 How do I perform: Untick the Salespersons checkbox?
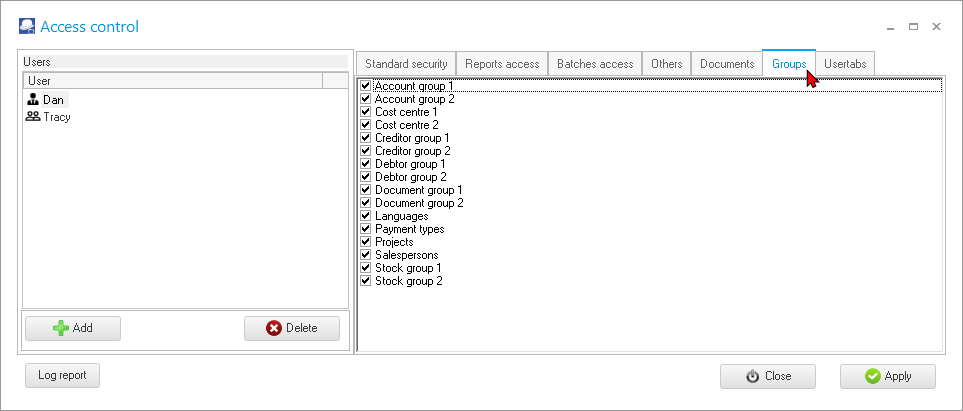(x=365, y=255)
